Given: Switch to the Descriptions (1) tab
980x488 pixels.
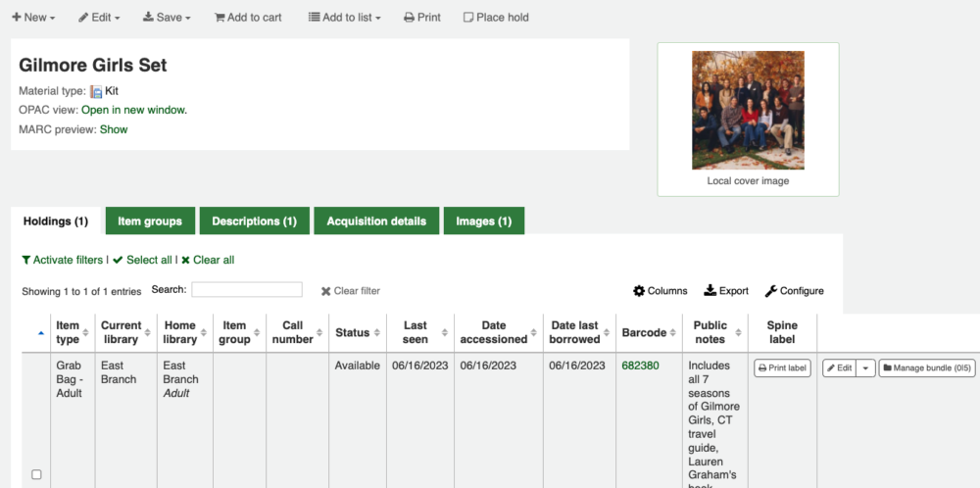Looking at the screenshot, I should pos(255,221).
